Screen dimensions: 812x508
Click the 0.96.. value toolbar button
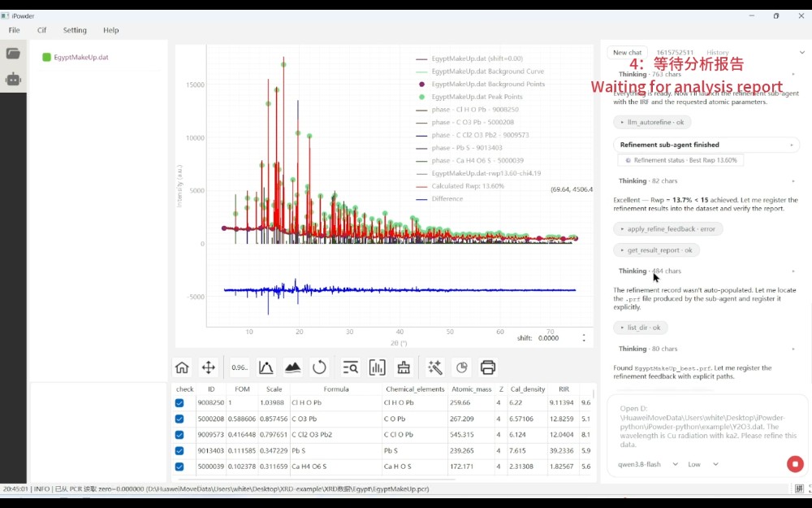click(x=240, y=367)
